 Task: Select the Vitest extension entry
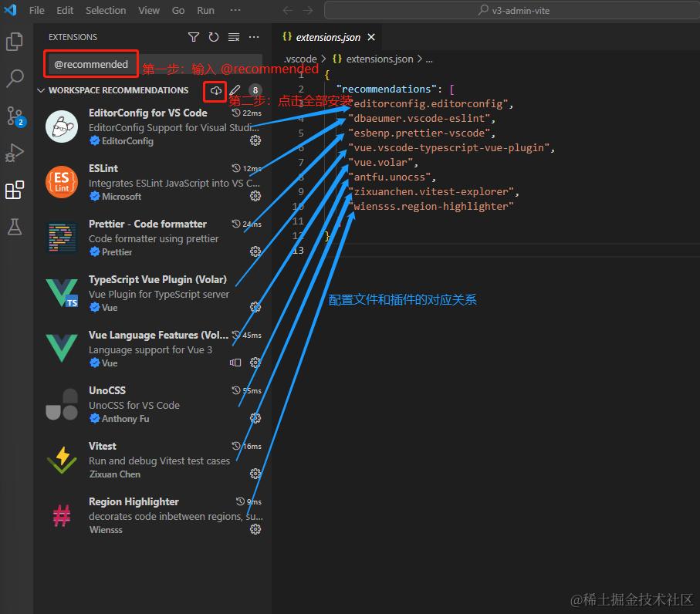pos(153,460)
